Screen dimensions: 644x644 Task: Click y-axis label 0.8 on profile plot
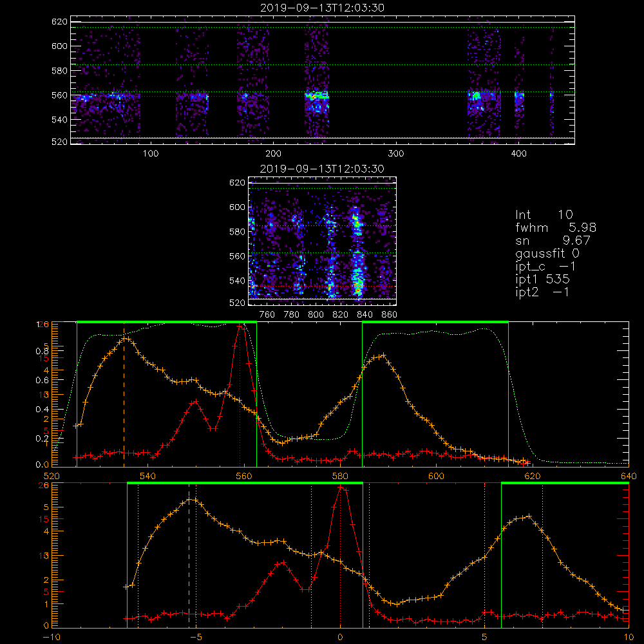pos(42,351)
